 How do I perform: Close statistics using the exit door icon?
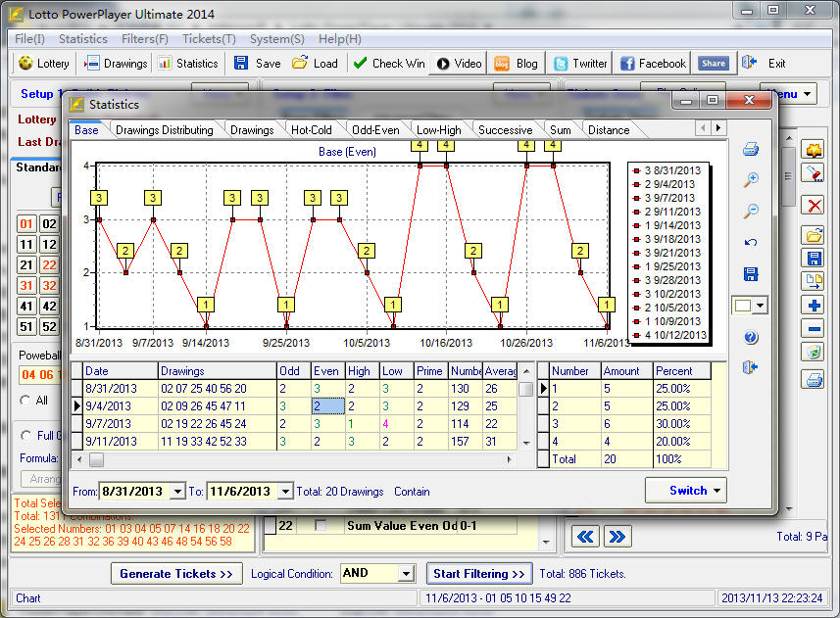tap(750, 367)
